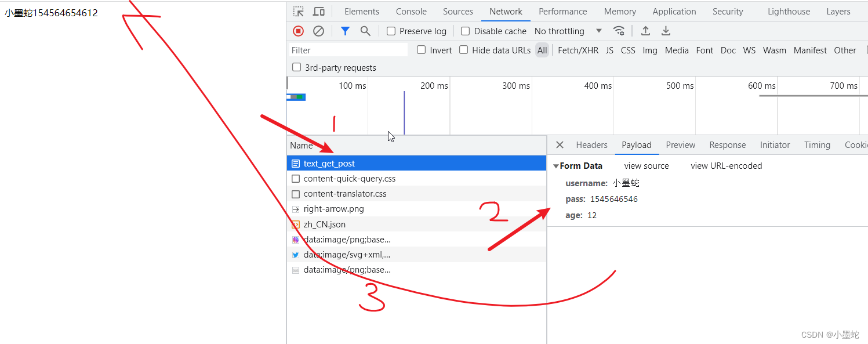Viewport: 868px width, 344px height.
Task: Select the zh_CN.json request
Action: [416, 224]
